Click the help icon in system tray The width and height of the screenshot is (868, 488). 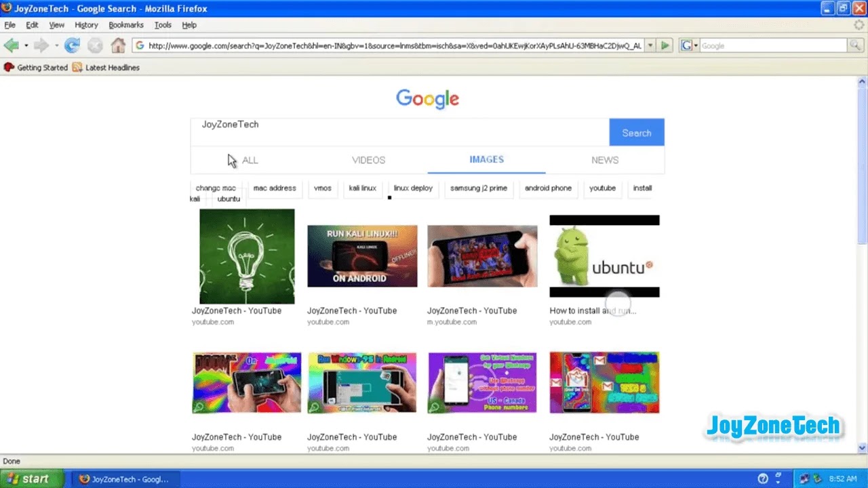[762, 479]
